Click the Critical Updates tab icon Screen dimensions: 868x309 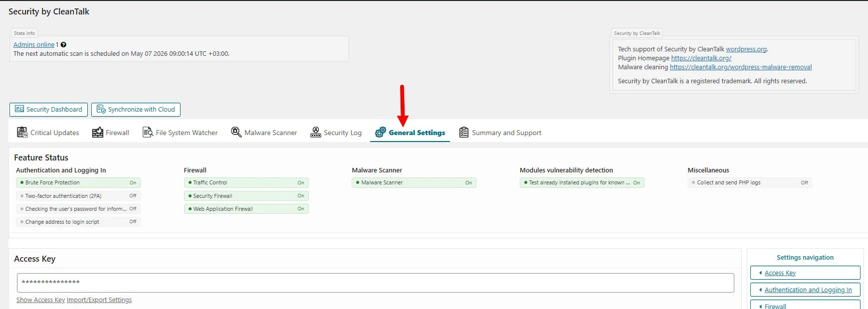click(22, 132)
